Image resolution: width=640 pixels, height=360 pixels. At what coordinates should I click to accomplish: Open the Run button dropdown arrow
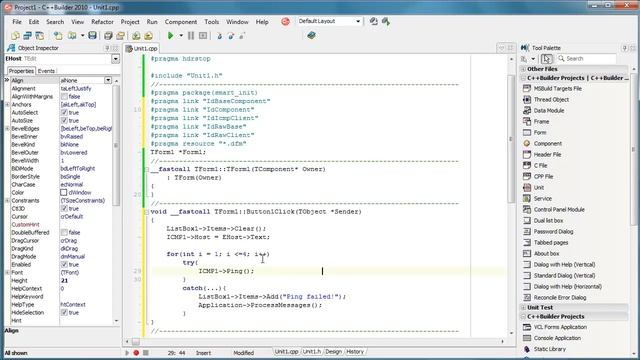(x=181, y=36)
